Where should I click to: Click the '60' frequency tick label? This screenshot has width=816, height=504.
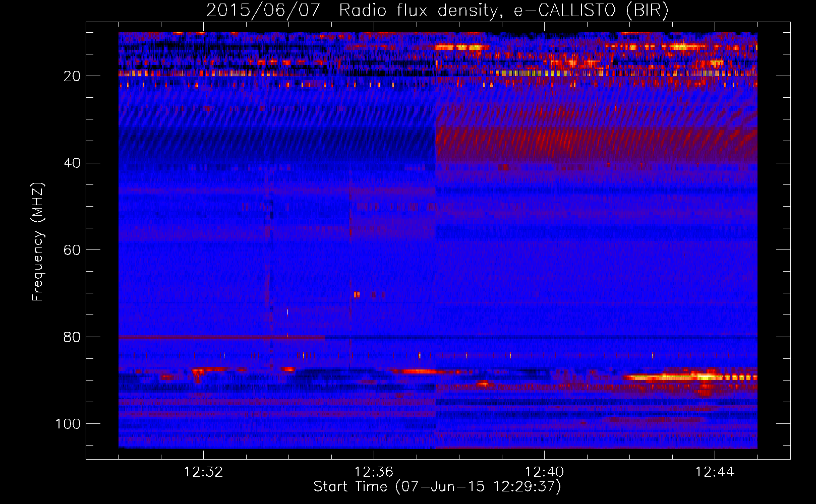tap(72, 250)
